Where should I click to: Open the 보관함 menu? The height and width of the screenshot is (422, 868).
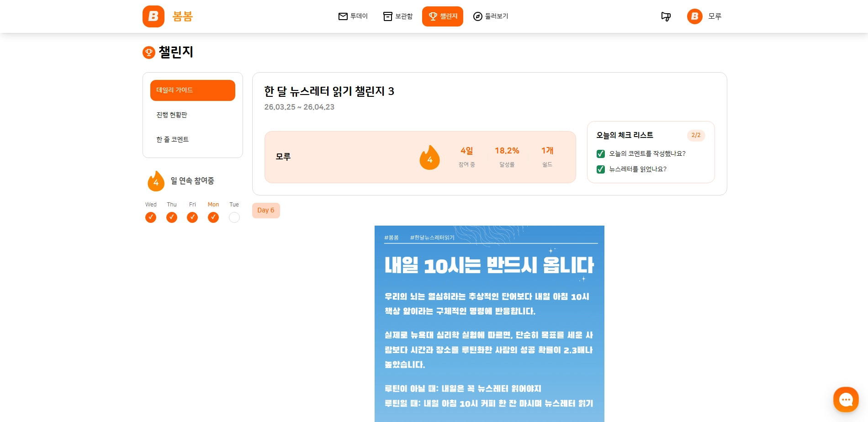click(x=398, y=16)
